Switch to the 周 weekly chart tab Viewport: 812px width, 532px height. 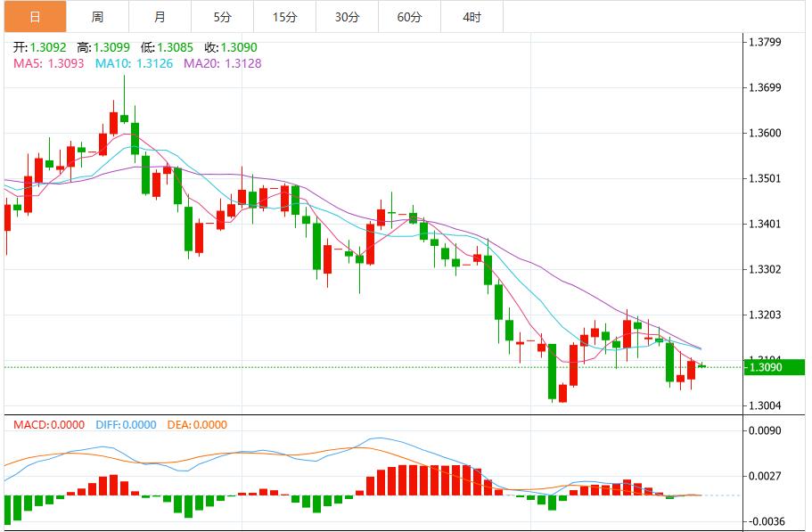click(95, 16)
